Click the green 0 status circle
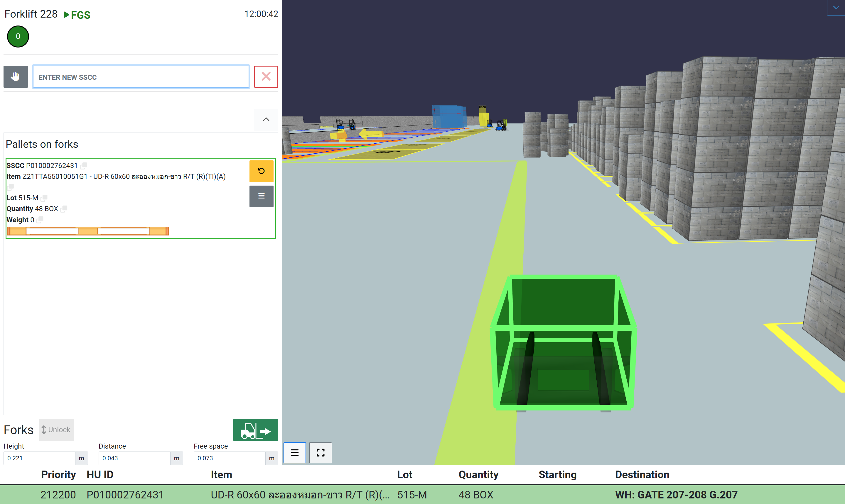 pos(18,36)
